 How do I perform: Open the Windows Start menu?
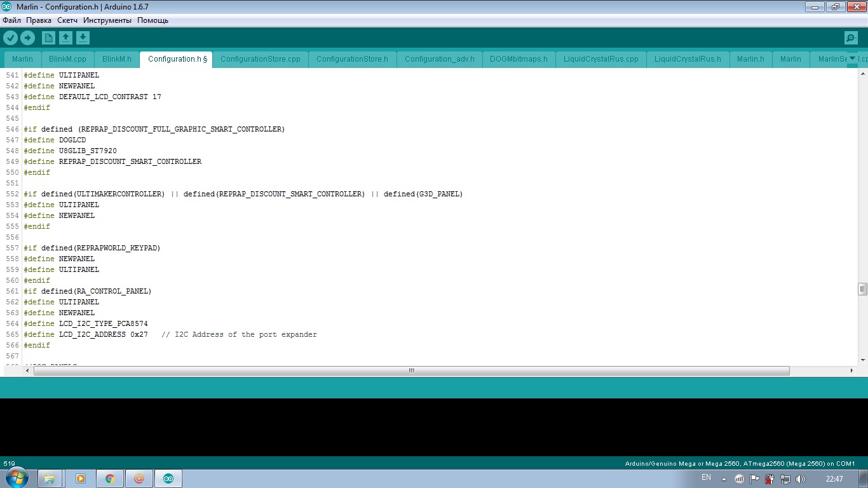(17, 478)
